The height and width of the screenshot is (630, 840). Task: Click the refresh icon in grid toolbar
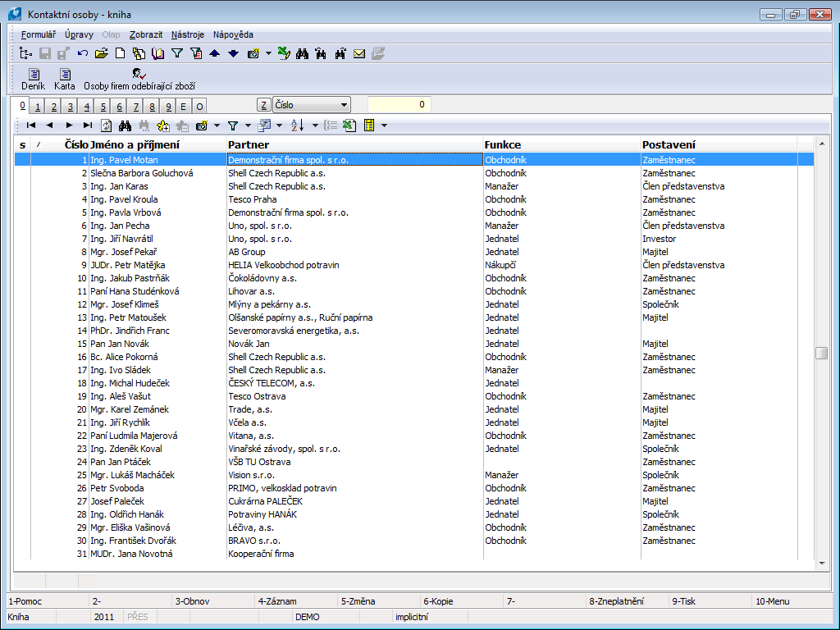(x=107, y=126)
